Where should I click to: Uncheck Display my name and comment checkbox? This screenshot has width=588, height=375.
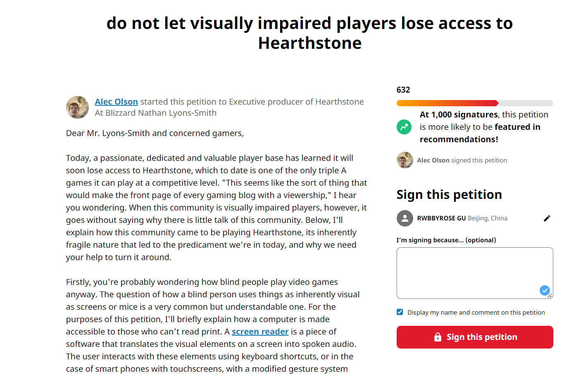(x=400, y=312)
